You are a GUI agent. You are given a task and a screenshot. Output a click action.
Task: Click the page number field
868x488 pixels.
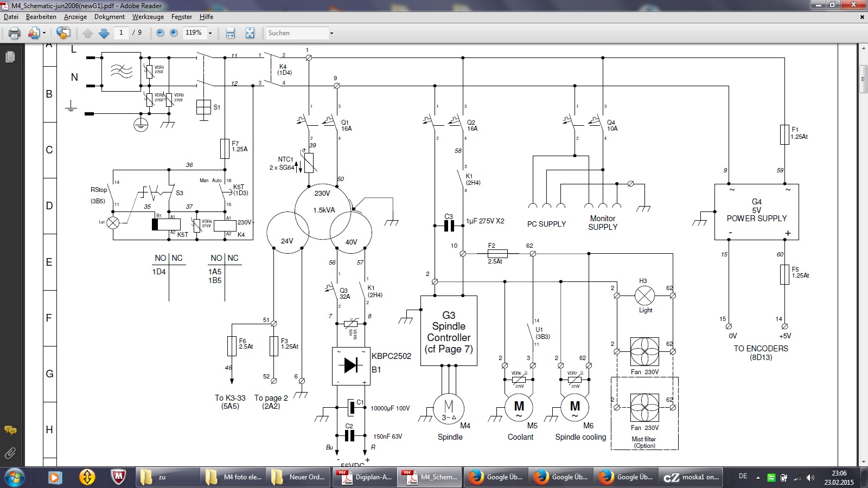[x=121, y=33]
